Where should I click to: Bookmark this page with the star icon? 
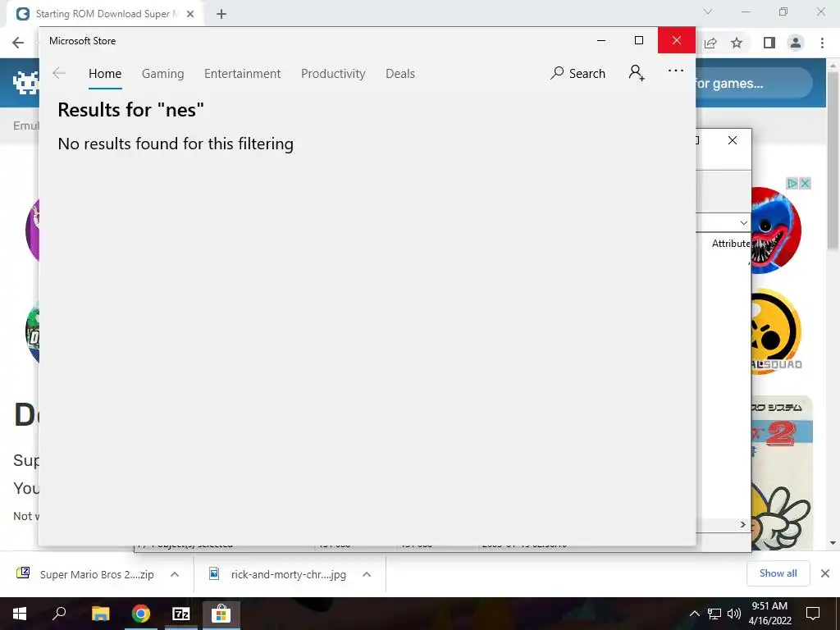click(737, 43)
